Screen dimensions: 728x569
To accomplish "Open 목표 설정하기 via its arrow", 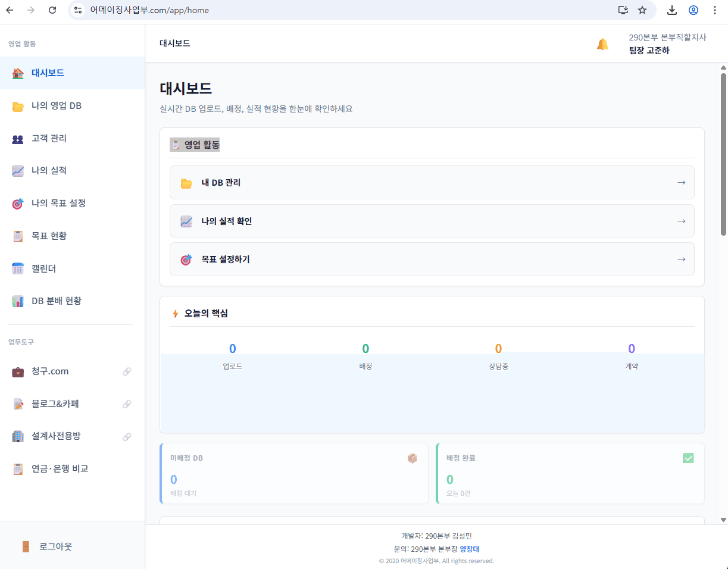I will click(680, 259).
